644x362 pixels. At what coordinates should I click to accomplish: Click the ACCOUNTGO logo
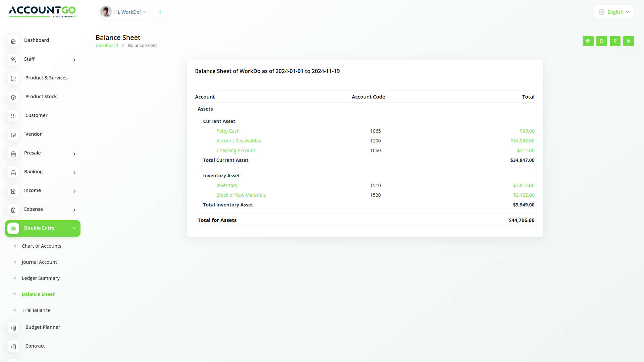tap(42, 12)
